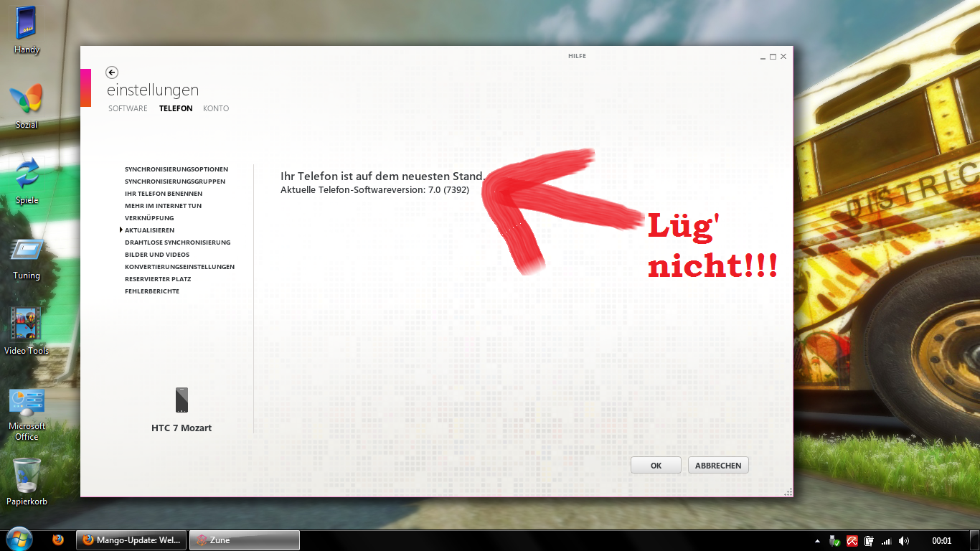980x551 pixels.
Task: Select the TELEFON settings tab
Action: tap(176, 108)
